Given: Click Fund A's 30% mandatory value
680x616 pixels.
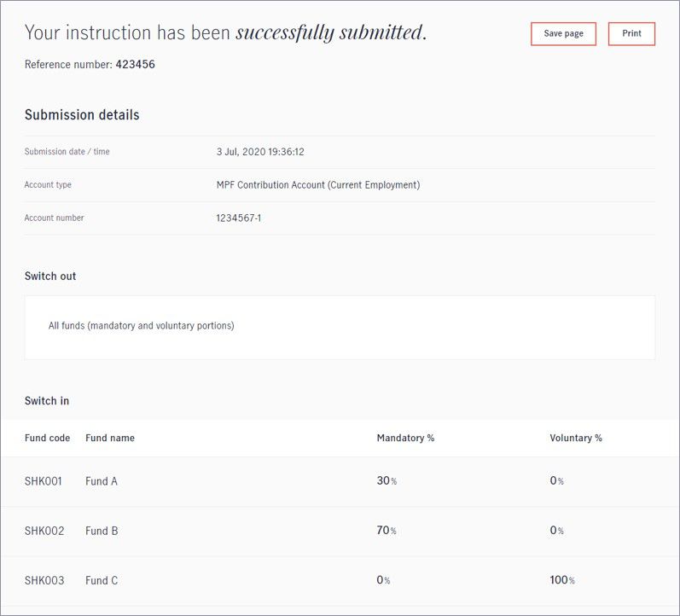Looking at the screenshot, I should click(386, 480).
